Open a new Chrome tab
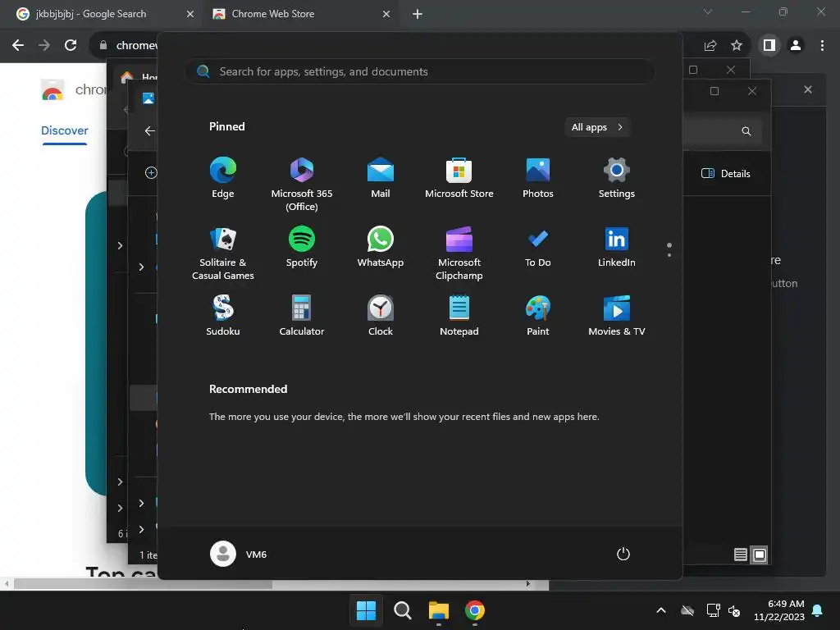This screenshot has height=630, width=840. tap(418, 14)
